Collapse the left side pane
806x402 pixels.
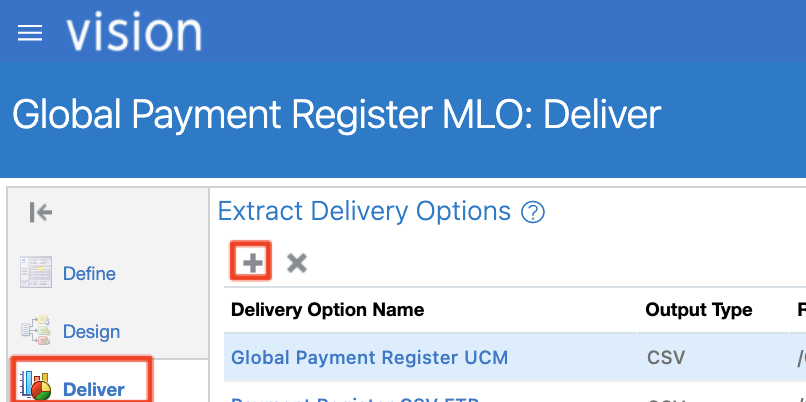(41, 212)
